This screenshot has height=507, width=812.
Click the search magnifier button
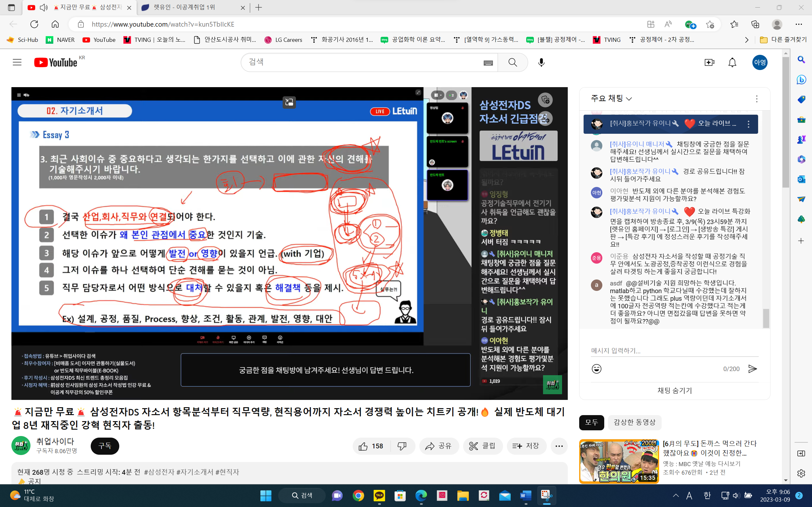pyautogui.click(x=512, y=62)
